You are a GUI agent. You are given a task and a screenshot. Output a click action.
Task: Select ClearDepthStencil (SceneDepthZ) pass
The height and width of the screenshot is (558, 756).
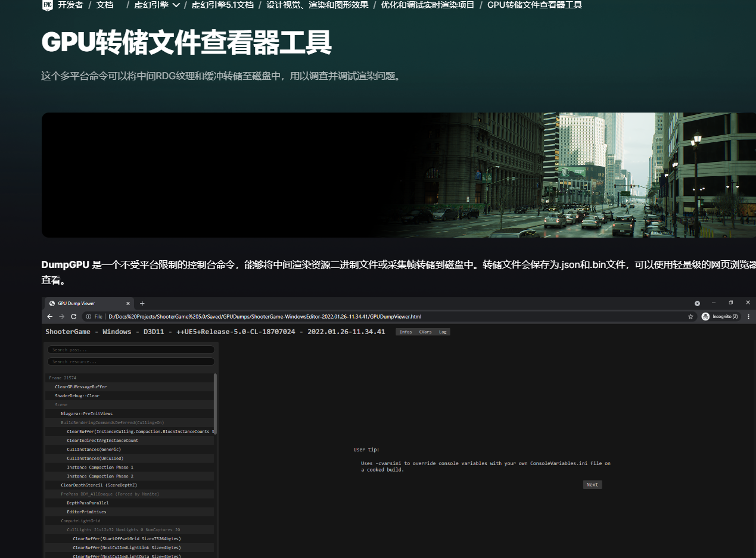(x=129, y=485)
